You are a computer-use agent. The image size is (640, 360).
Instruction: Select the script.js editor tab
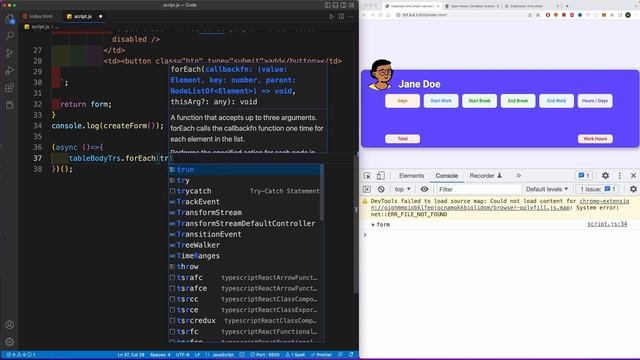coord(83,16)
